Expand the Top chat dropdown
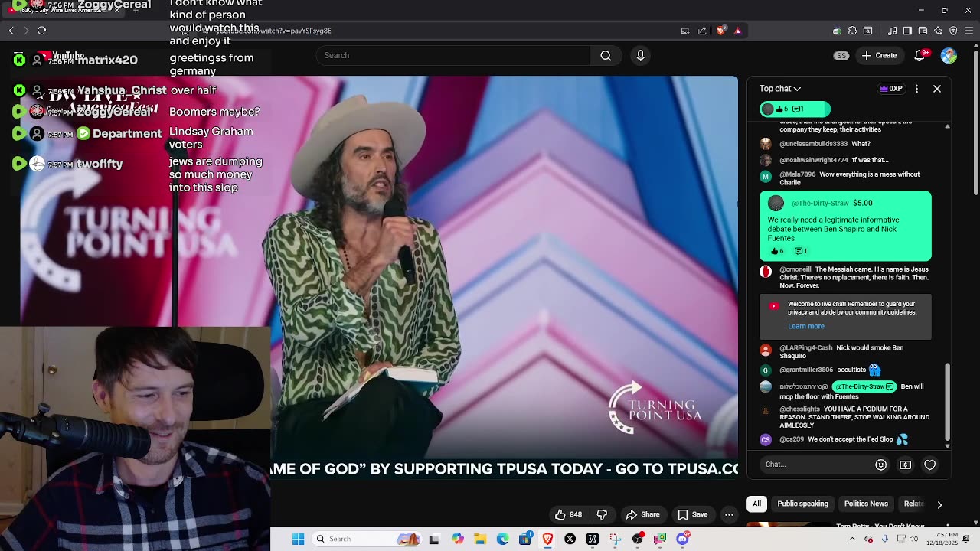This screenshot has width=980, height=551. click(x=780, y=89)
